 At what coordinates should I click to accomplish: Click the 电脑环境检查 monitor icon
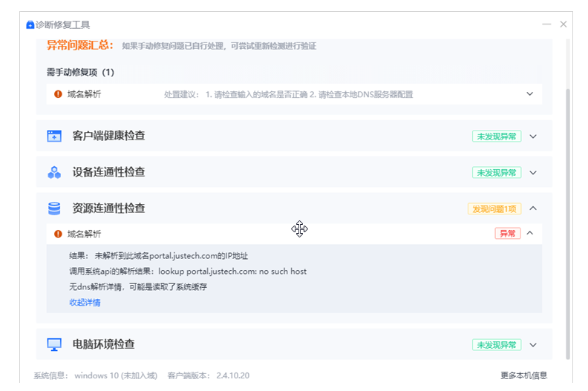tap(54, 344)
